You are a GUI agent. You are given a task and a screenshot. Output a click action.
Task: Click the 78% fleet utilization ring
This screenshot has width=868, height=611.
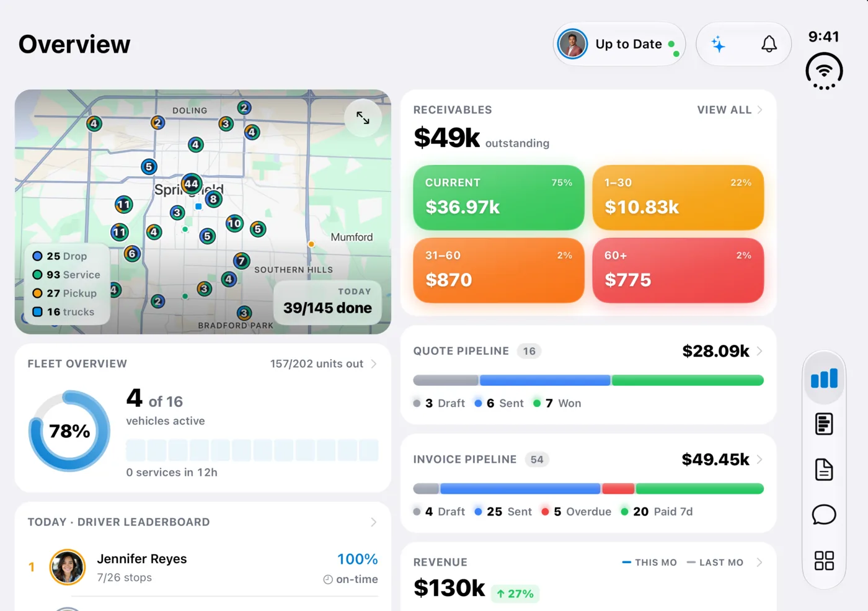pos(69,431)
